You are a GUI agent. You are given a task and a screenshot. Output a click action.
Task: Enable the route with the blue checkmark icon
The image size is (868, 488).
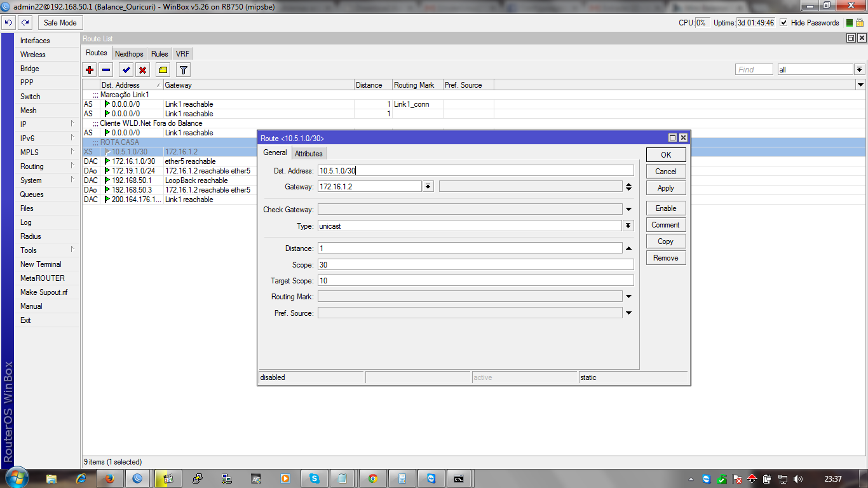tap(126, 70)
